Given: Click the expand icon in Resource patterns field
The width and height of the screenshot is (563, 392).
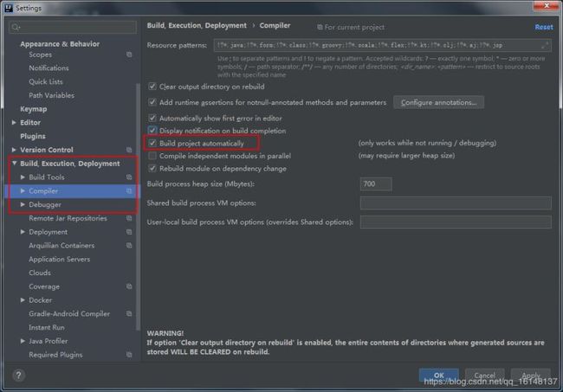Looking at the screenshot, I should 545,45.
